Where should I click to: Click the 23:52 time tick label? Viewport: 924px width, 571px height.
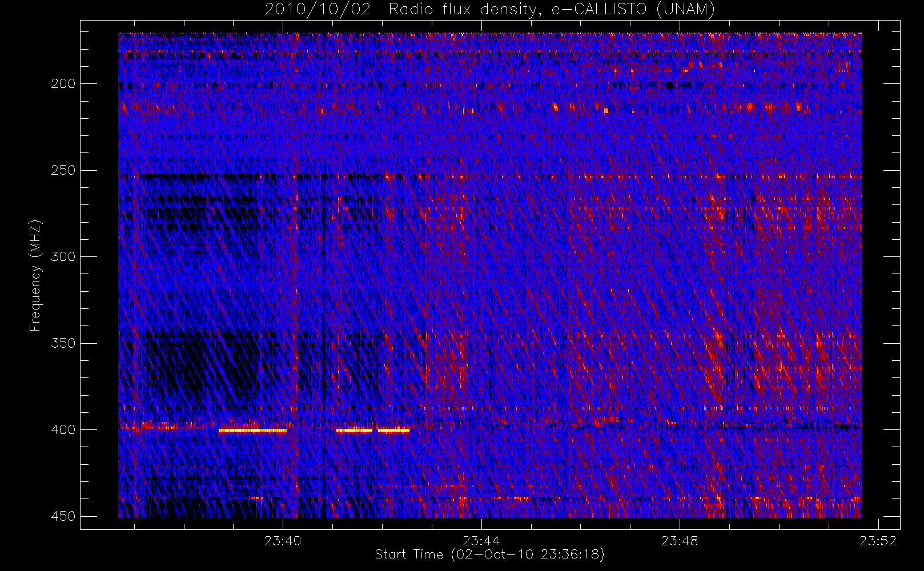[x=878, y=541]
